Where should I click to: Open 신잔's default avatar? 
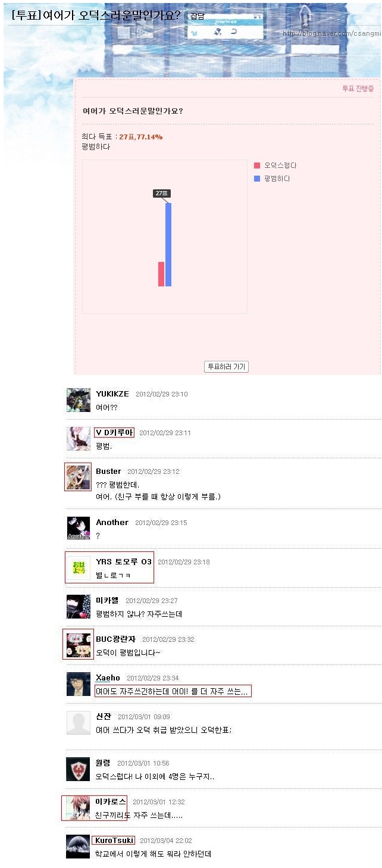click(x=79, y=723)
